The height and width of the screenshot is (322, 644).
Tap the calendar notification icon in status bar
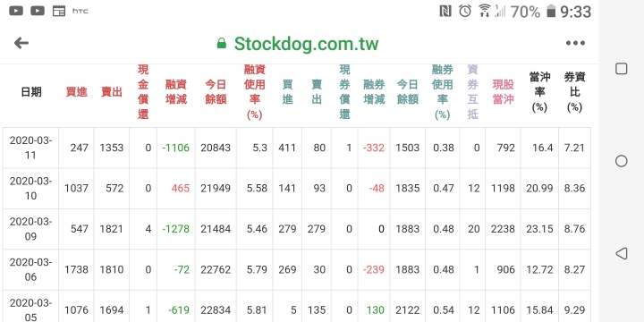point(59,11)
